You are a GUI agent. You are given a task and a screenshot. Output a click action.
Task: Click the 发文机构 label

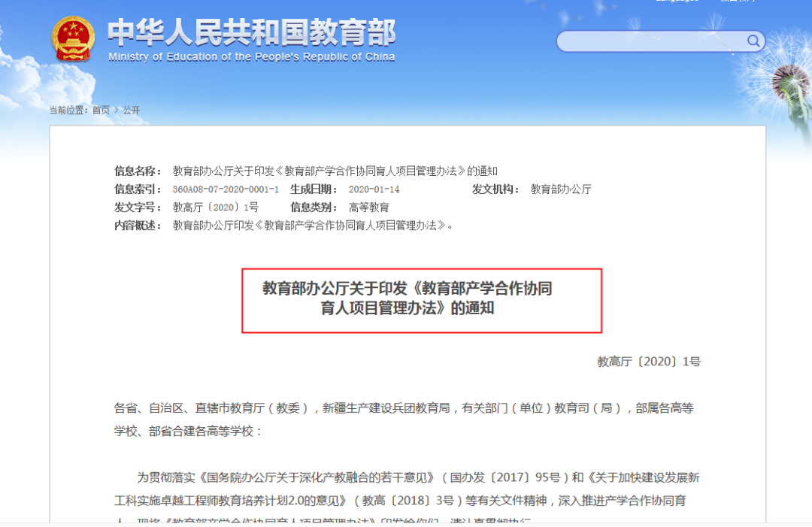pos(495,189)
